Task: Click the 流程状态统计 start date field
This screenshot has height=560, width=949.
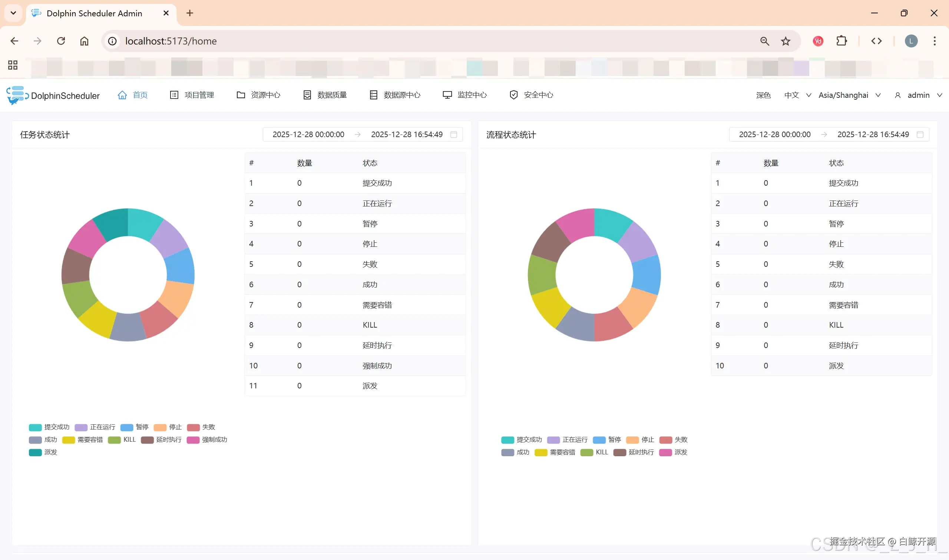Action: 774,135
